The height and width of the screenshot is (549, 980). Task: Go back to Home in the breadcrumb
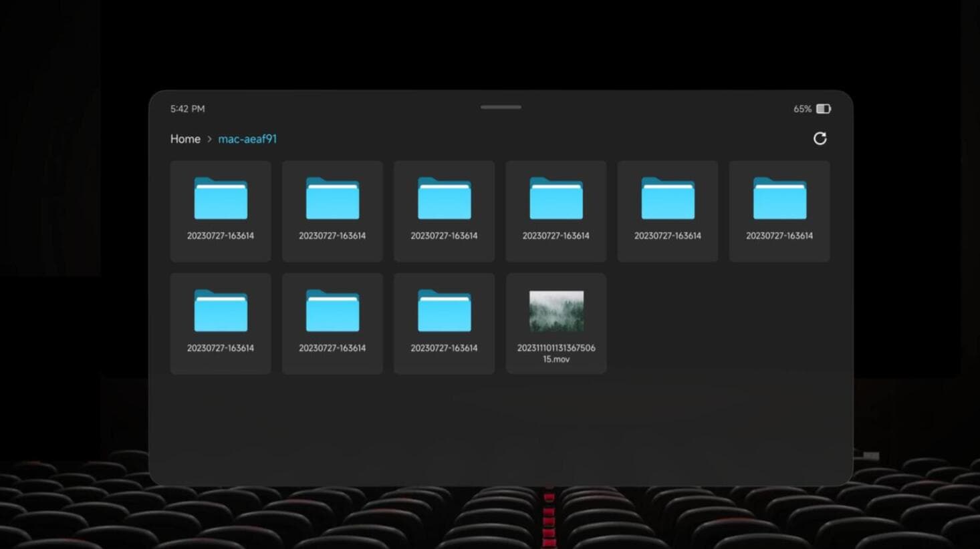pyautogui.click(x=185, y=139)
